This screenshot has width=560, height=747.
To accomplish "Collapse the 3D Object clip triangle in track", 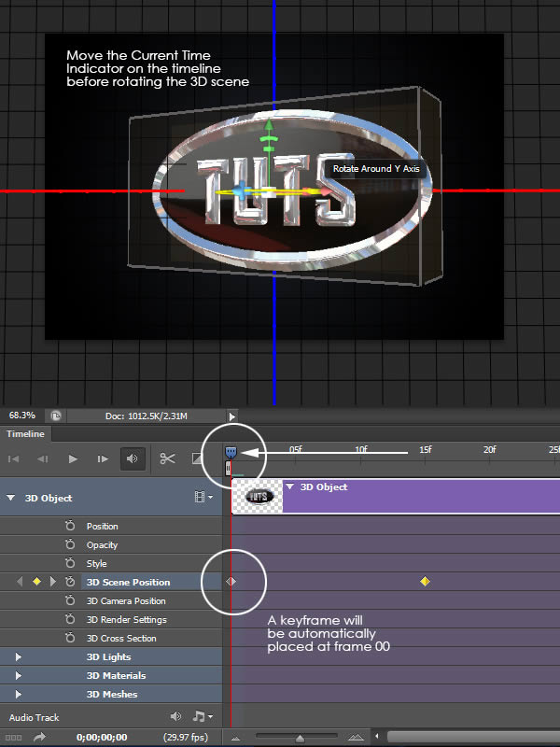I will pyautogui.click(x=289, y=486).
